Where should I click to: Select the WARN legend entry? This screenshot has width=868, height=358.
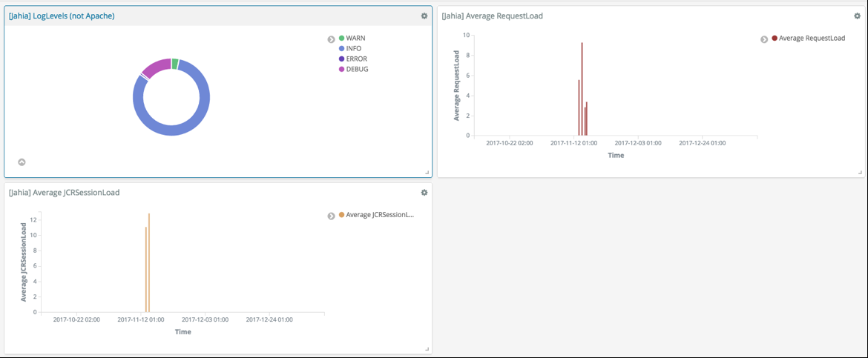[x=355, y=39]
